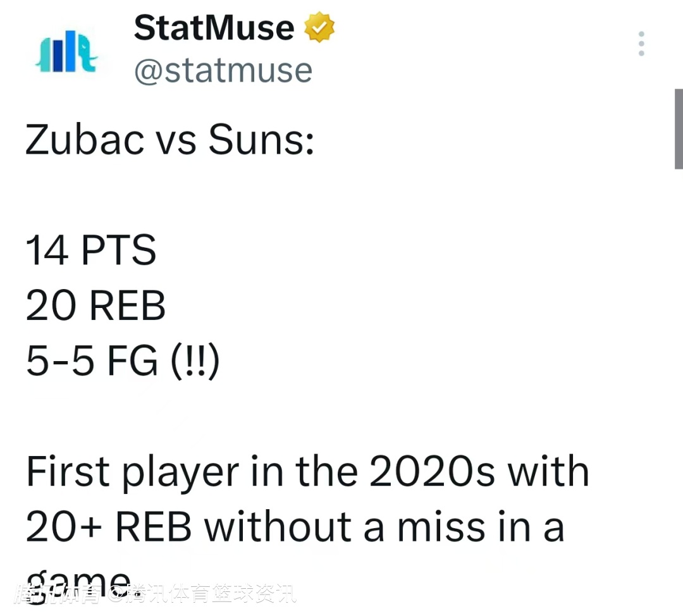Open the StatMuse display name profile link
This screenshot has width=683, height=616.
[214, 28]
